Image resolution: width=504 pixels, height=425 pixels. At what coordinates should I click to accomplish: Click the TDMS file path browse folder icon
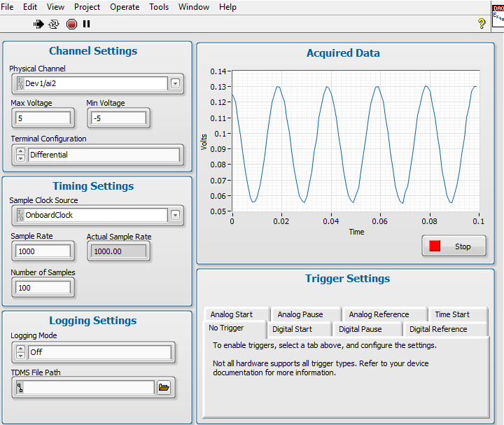coord(164,388)
